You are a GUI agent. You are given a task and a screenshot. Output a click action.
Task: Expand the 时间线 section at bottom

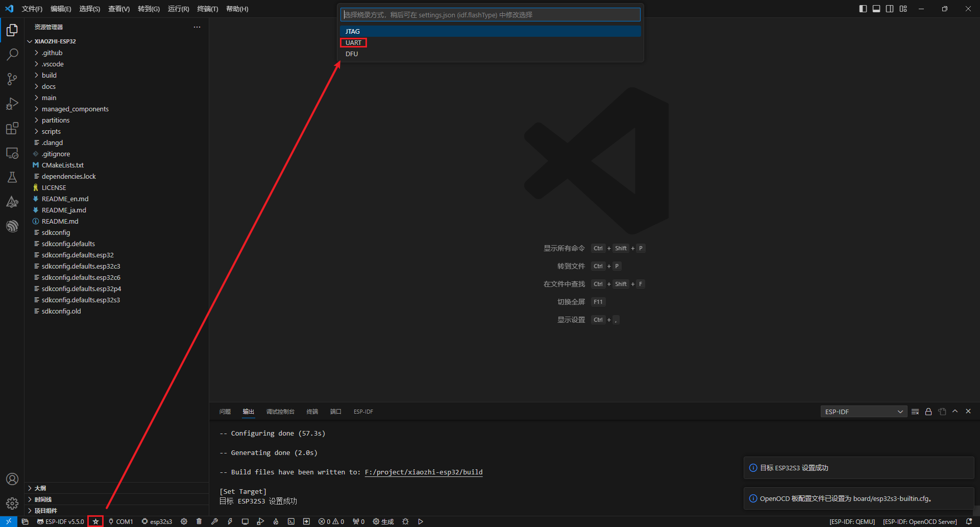pyautogui.click(x=43, y=499)
